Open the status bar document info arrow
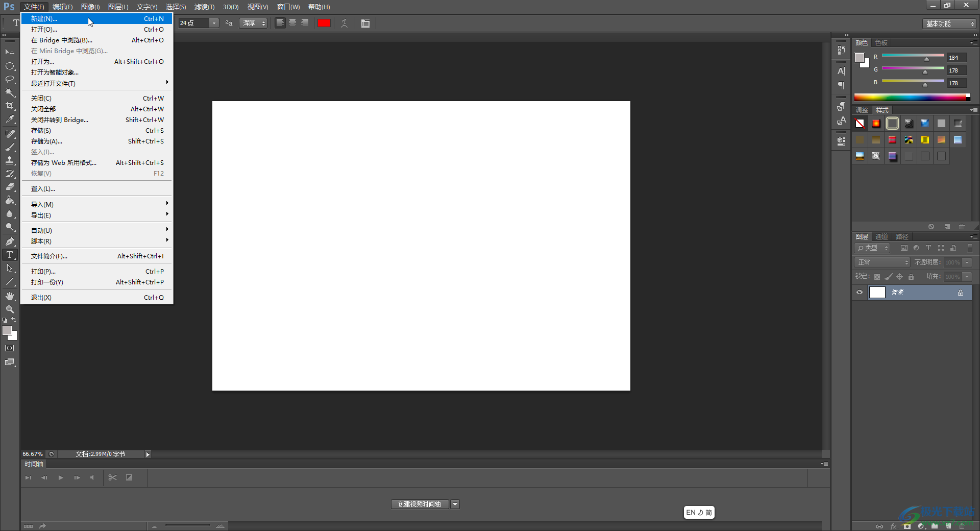 point(148,454)
